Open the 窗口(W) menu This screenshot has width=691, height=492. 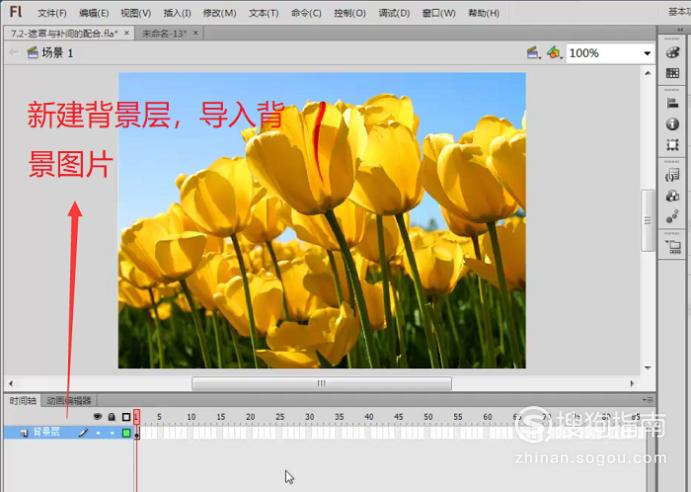coord(438,13)
